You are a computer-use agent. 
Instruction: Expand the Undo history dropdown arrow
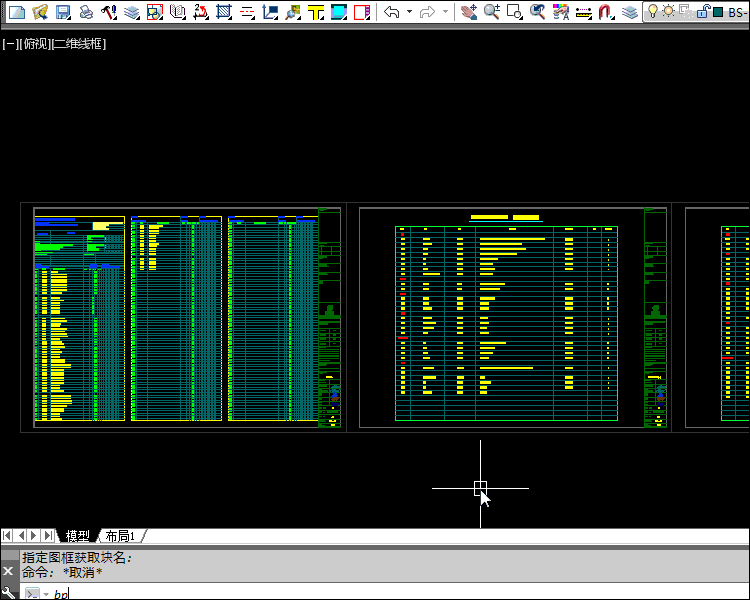[x=409, y=12]
